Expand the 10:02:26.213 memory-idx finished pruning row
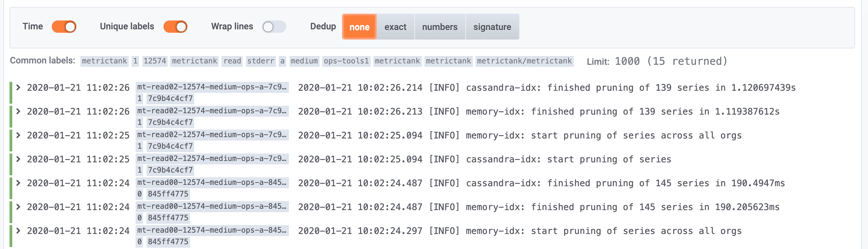This screenshot has width=868, height=249. (x=18, y=112)
